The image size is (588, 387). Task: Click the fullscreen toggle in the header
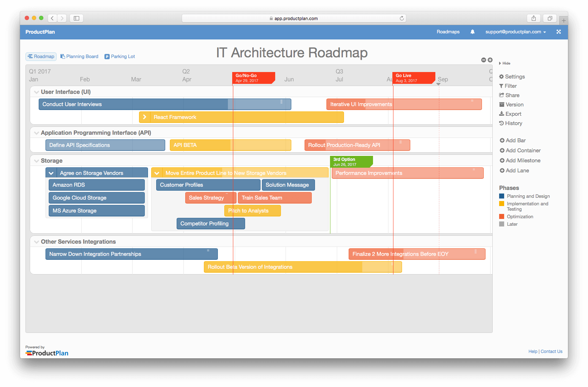click(558, 32)
